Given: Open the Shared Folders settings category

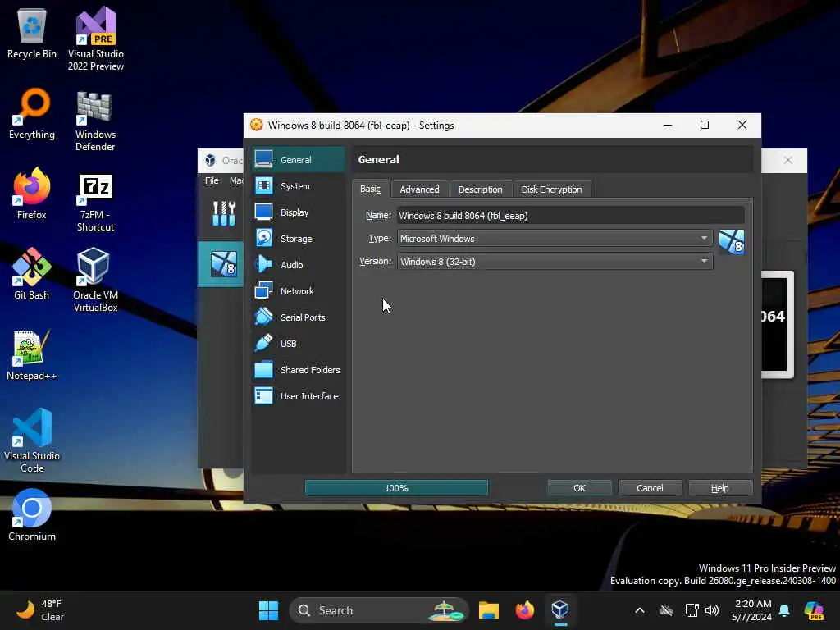Looking at the screenshot, I should pyautogui.click(x=299, y=370).
